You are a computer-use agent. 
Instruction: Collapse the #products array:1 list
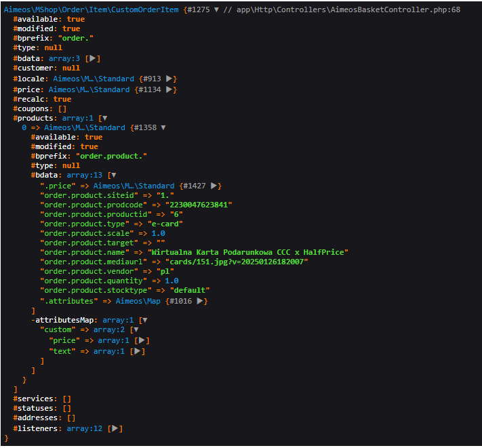pyautogui.click(x=105, y=119)
